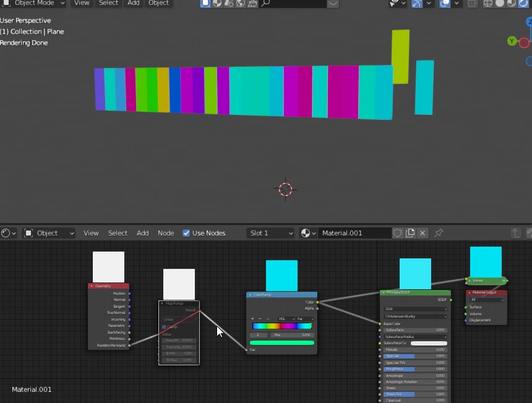Open the HSL color mode dropdown
This screenshot has width=532, height=403.
285,319
